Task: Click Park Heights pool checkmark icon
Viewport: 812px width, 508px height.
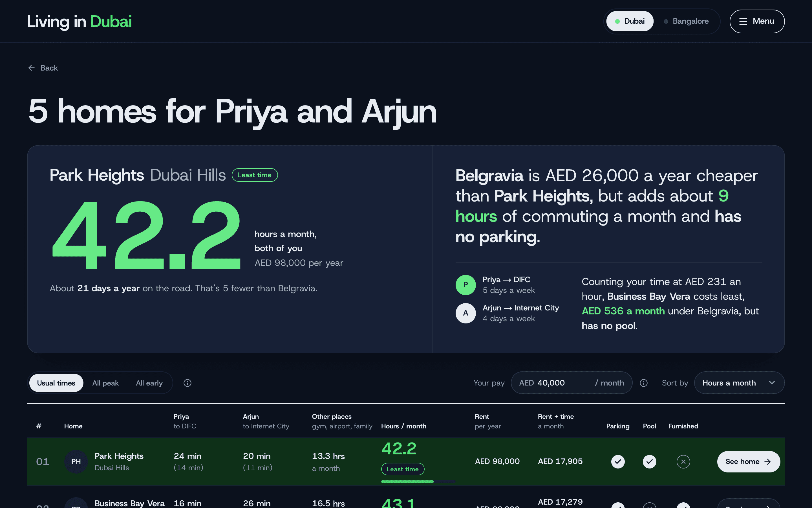Action: point(649,462)
